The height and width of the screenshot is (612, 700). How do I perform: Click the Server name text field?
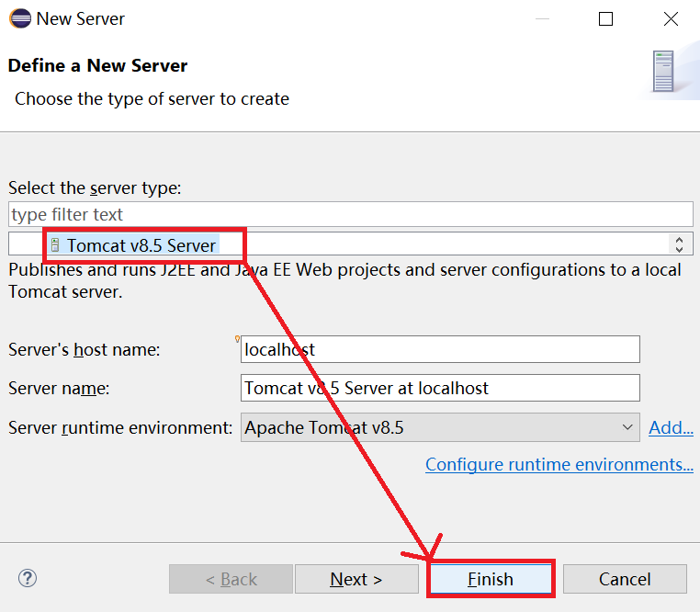[x=440, y=388]
